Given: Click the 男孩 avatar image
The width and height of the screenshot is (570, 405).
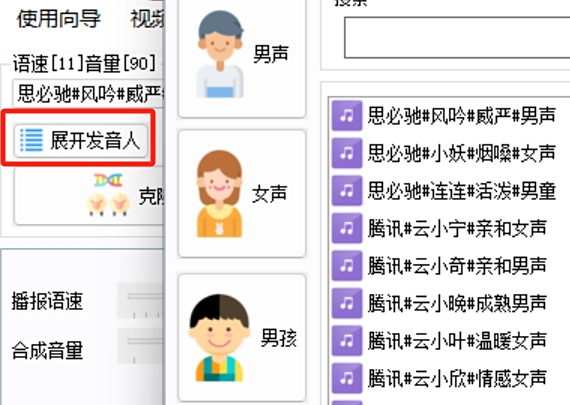Looking at the screenshot, I should 219,337.
